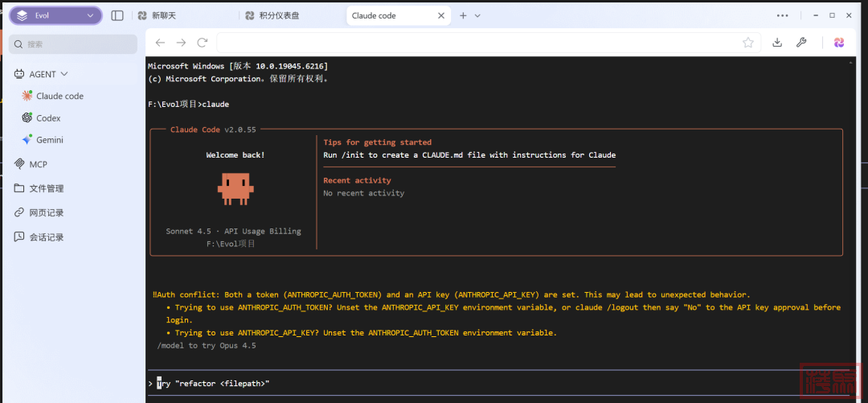Screen dimensions: 868x403
Task: Toggle the sidebar panel icon
Action: coord(117,15)
